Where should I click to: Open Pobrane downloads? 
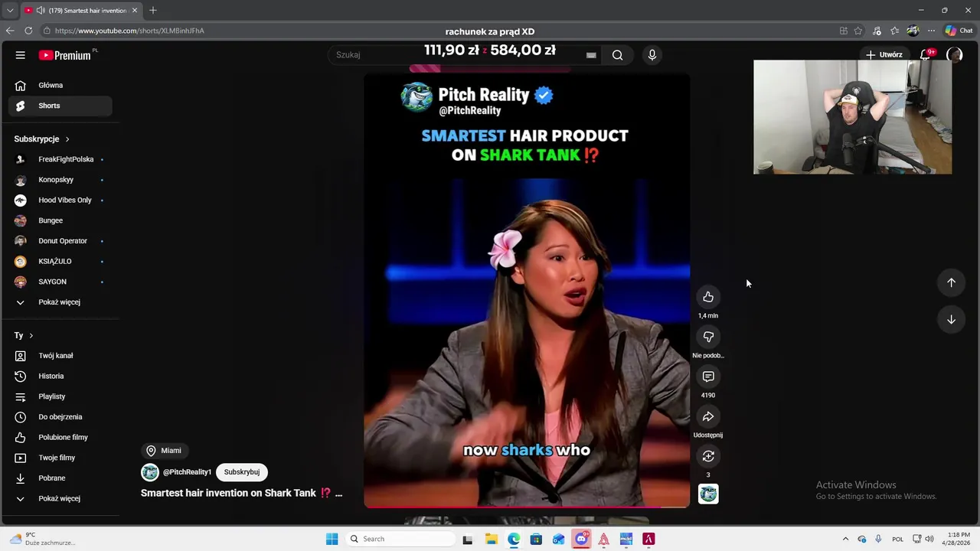(x=60, y=478)
